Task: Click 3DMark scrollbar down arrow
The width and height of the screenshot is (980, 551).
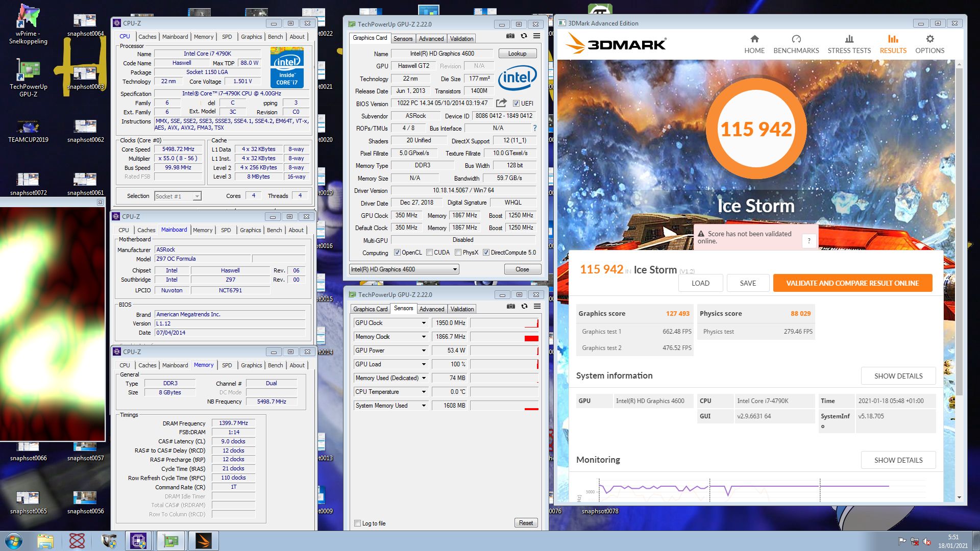Action: (x=959, y=497)
